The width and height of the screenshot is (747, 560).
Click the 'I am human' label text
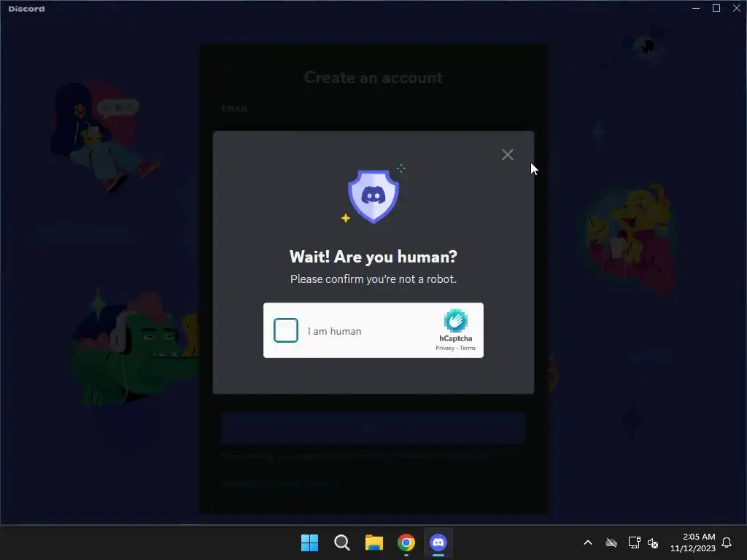(x=334, y=331)
